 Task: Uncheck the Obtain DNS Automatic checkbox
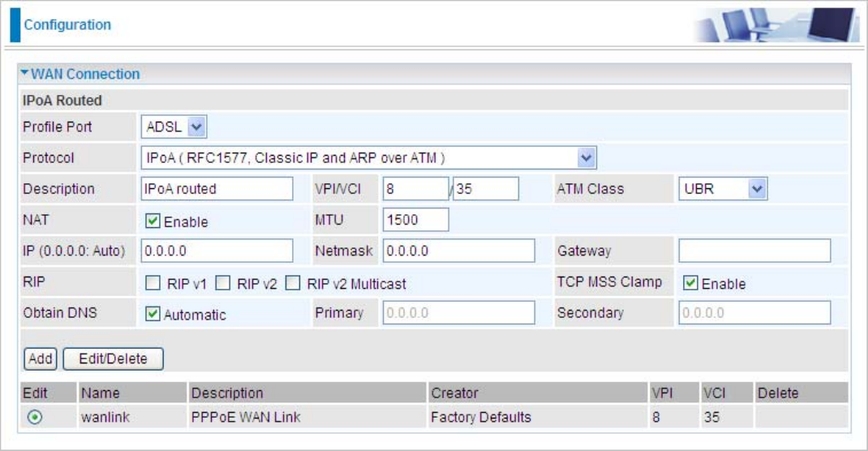153,314
